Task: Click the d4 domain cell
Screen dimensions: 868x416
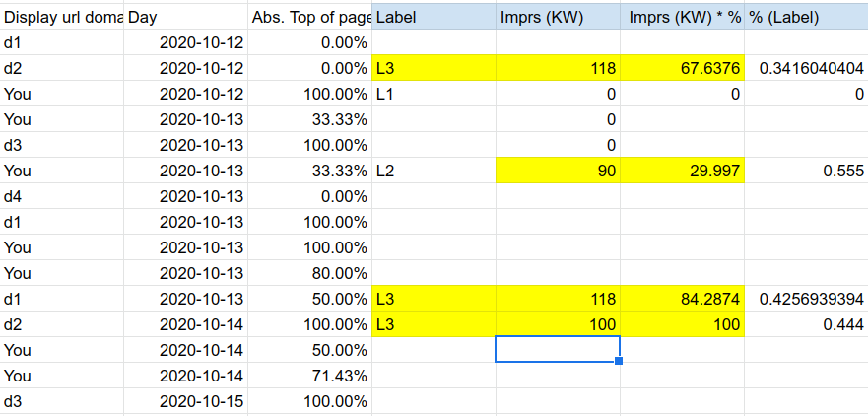Action: (x=62, y=196)
